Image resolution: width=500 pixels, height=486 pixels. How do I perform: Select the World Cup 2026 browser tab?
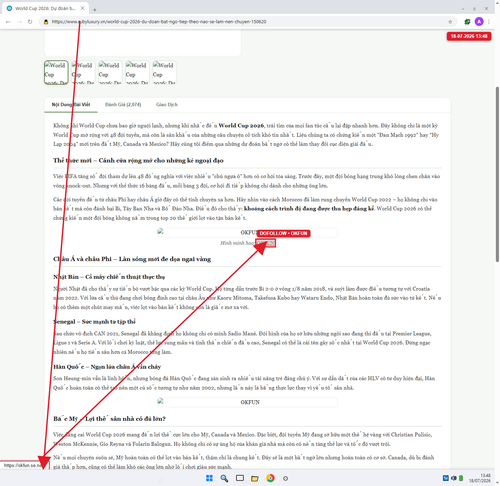(x=45, y=8)
